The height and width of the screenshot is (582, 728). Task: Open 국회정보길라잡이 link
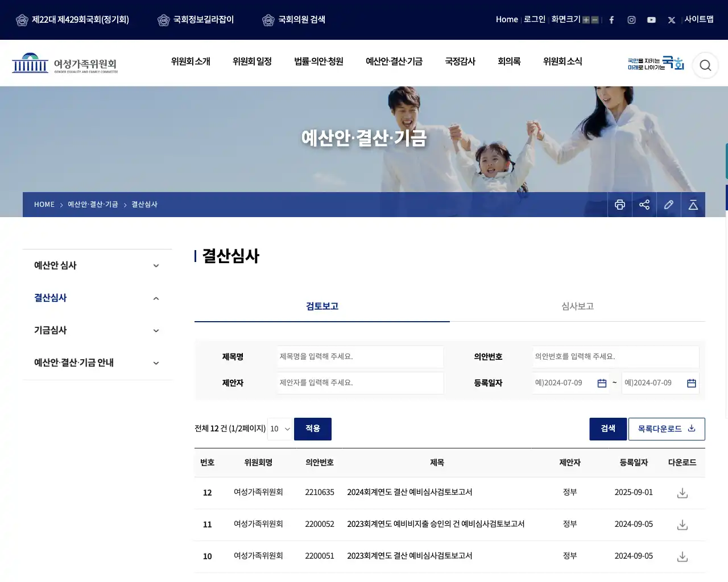(196, 20)
